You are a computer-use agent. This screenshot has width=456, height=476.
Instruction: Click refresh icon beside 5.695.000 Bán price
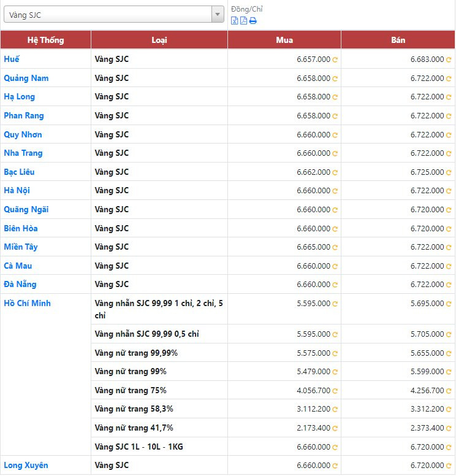(x=449, y=304)
